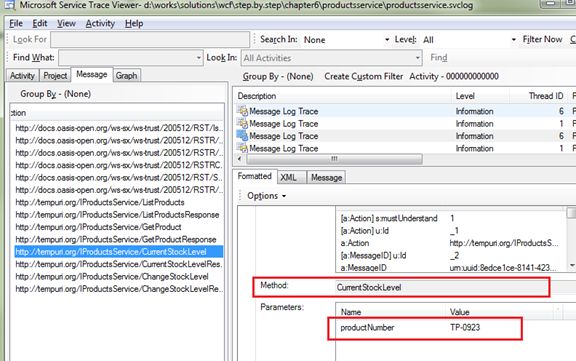Open the Look In All Activities dropdown
This screenshot has height=361, width=576.
[331, 58]
